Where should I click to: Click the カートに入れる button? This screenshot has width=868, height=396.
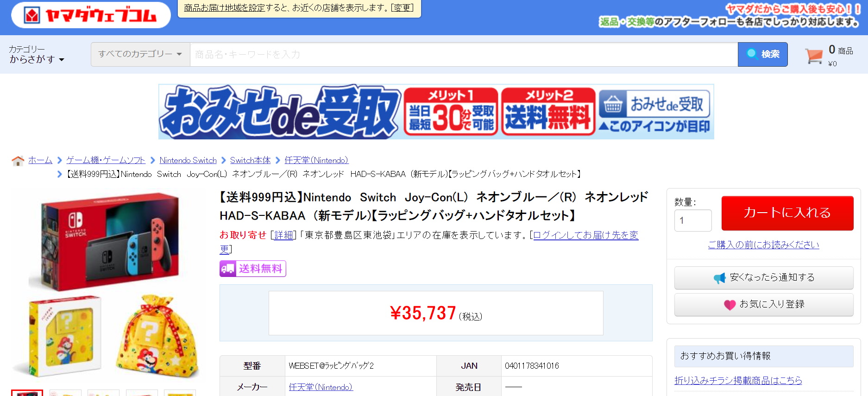[787, 213]
